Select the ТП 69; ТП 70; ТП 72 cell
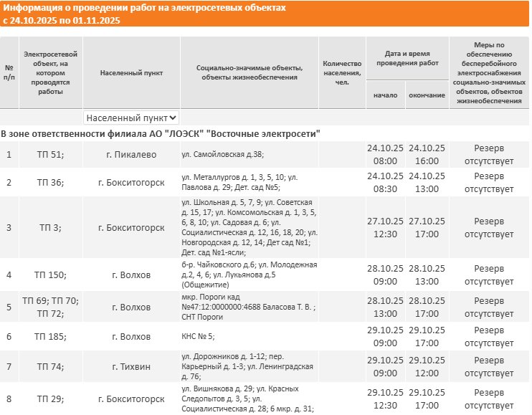Viewport: 532px width, 415px height. (51, 307)
